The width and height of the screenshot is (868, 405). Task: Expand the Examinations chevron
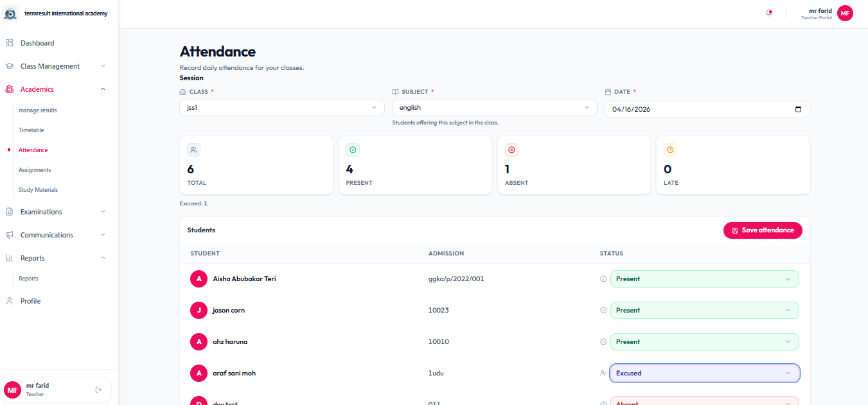point(103,212)
